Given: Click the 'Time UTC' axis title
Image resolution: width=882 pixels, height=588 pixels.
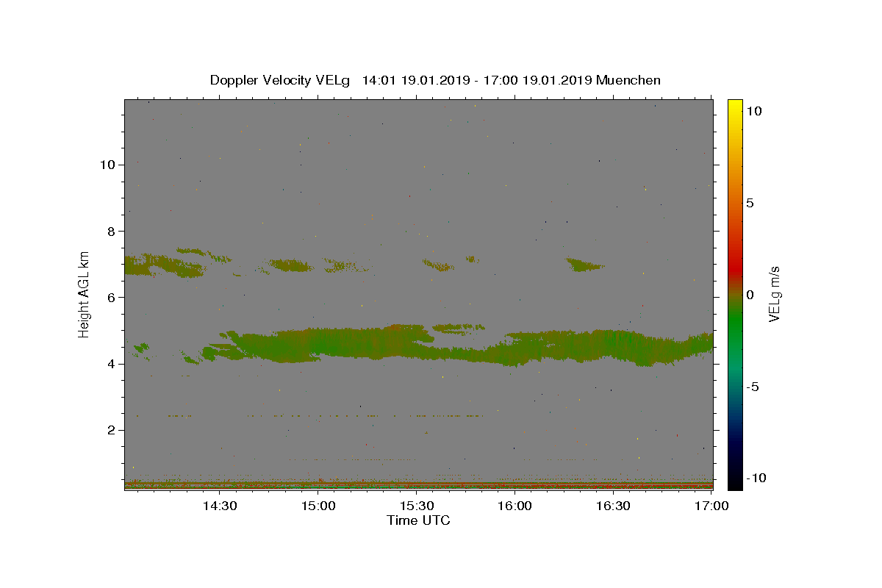Looking at the screenshot, I should (418, 520).
